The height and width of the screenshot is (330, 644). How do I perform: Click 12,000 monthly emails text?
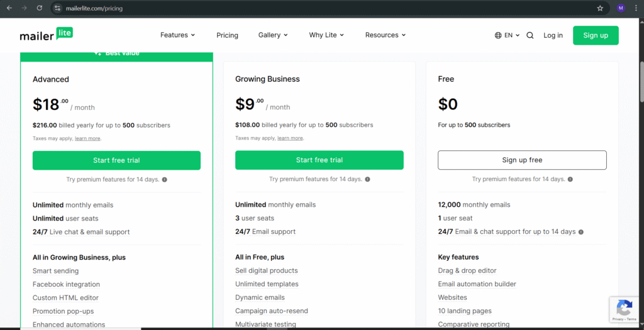(x=474, y=205)
